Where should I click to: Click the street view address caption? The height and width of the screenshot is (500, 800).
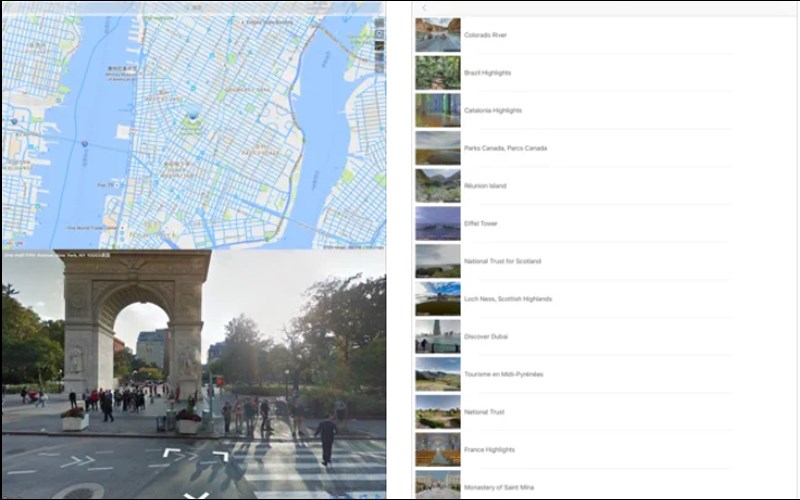[57, 255]
